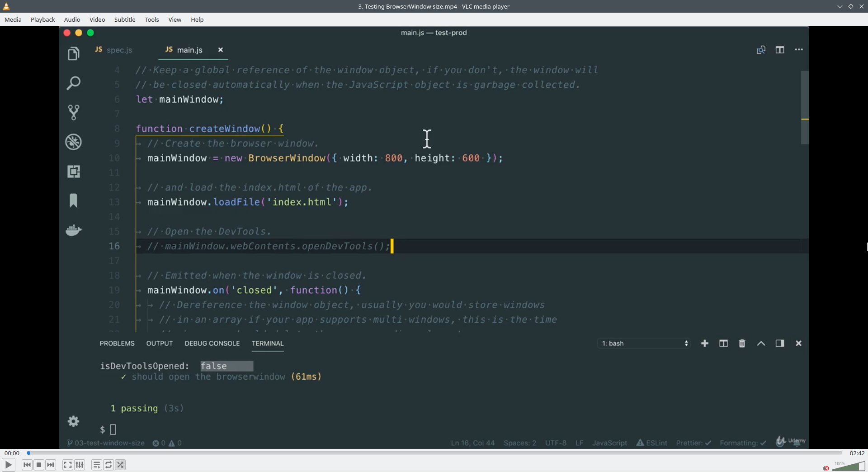Click the '03-test-window-size' branch in status bar
This screenshot has width=868, height=472.
click(106, 443)
